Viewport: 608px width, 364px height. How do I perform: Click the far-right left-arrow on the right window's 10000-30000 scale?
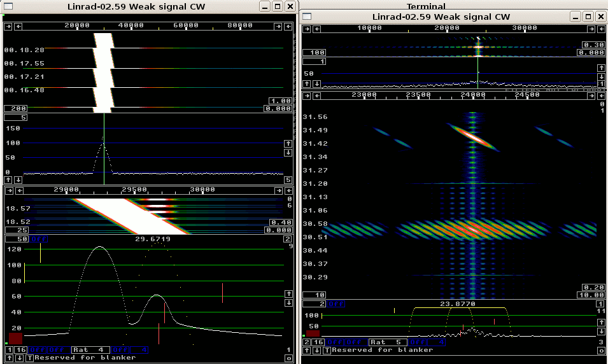[601, 29]
